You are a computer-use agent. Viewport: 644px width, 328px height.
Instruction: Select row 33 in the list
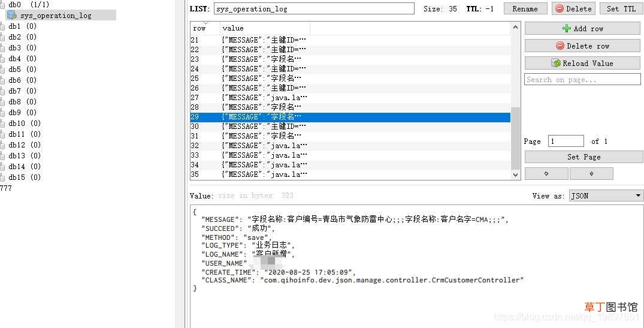click(x=350, y=155)
